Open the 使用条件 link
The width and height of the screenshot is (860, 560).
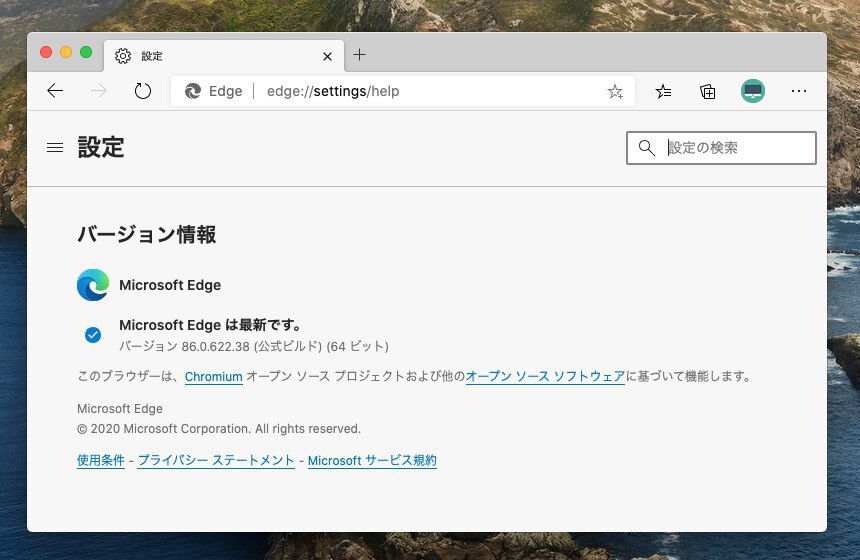[x=101, y=460]
